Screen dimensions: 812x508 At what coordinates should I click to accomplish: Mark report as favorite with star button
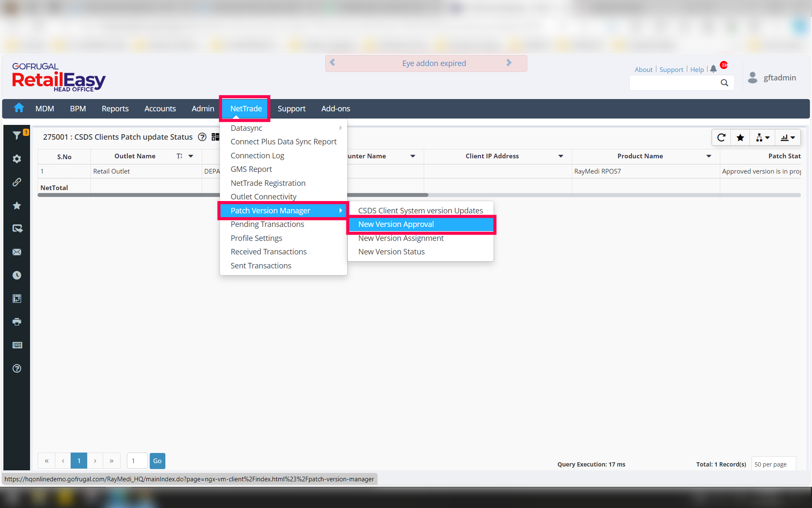pos(740,138)
